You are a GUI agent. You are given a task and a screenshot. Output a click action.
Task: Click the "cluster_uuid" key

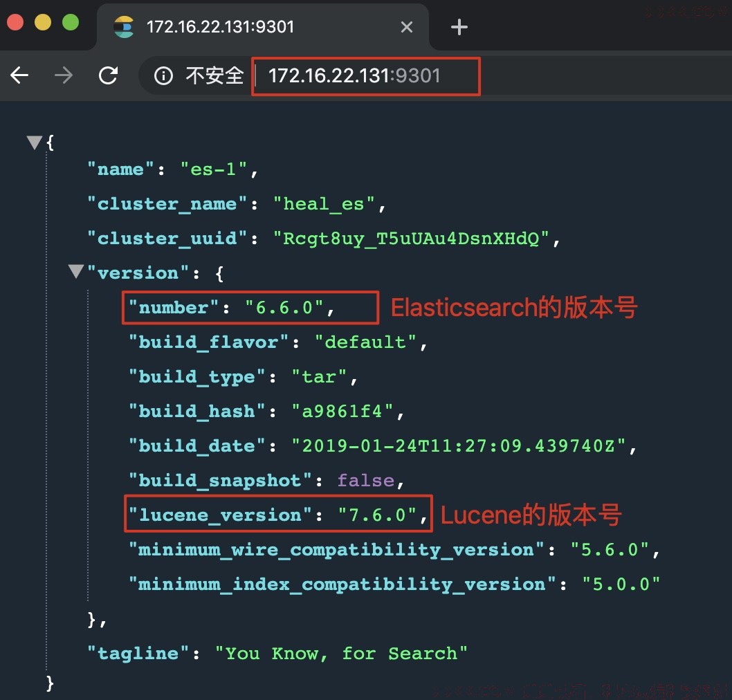click(167, 239)
